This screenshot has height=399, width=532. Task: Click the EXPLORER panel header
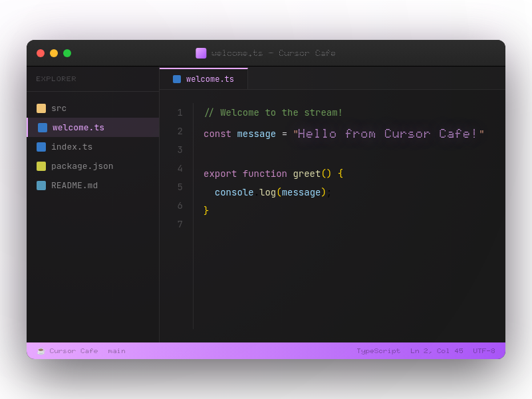click(x=56, y=78)
